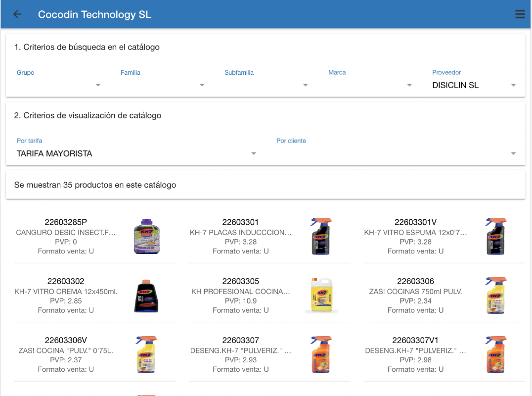Viewport: 532px width, 396px height.
Task: Click the '2. Criterios de visualización de catálogo' heading
Action: click(x=88, y=116)
